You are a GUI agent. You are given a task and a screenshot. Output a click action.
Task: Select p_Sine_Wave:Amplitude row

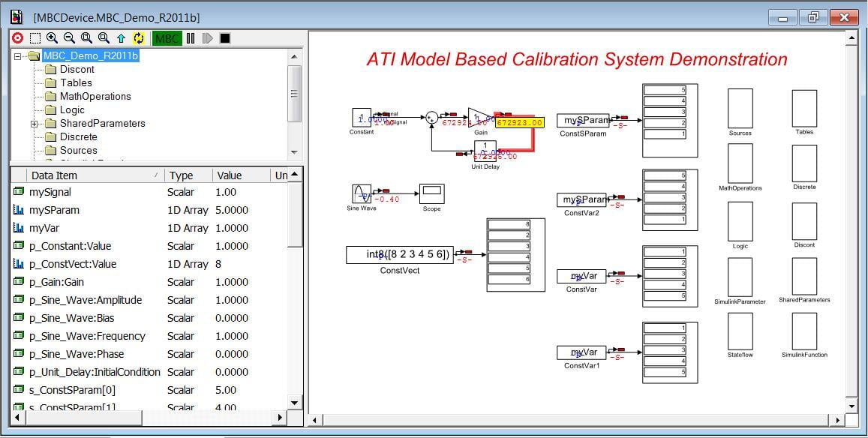(150, 300)
